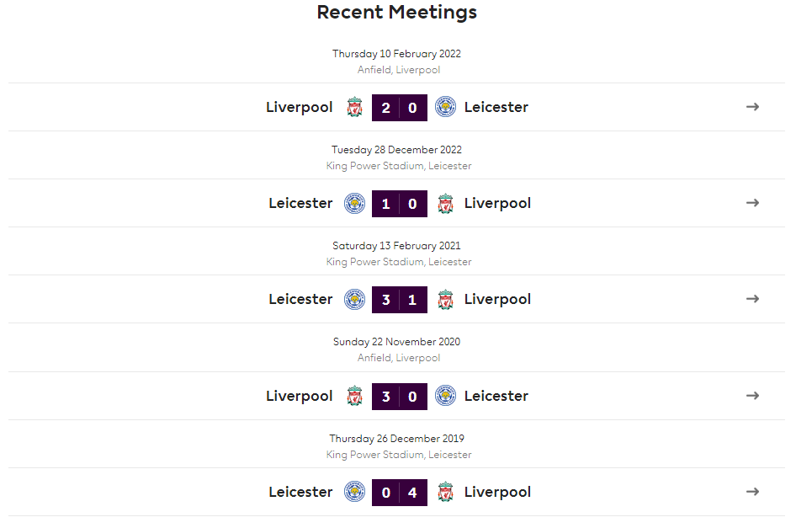Image resolution: width=812 pixels, height=528 pixels.
Task: Click Leicester name in 10 February match
Action: click(496, 107)
